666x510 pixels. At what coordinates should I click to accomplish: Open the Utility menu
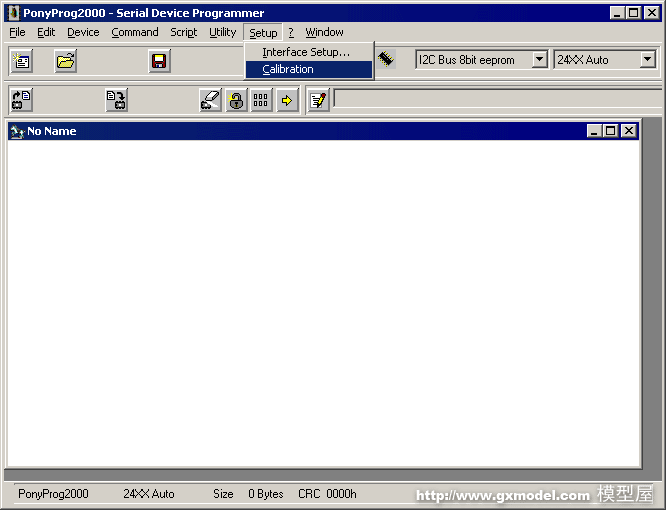pos(222,32)
